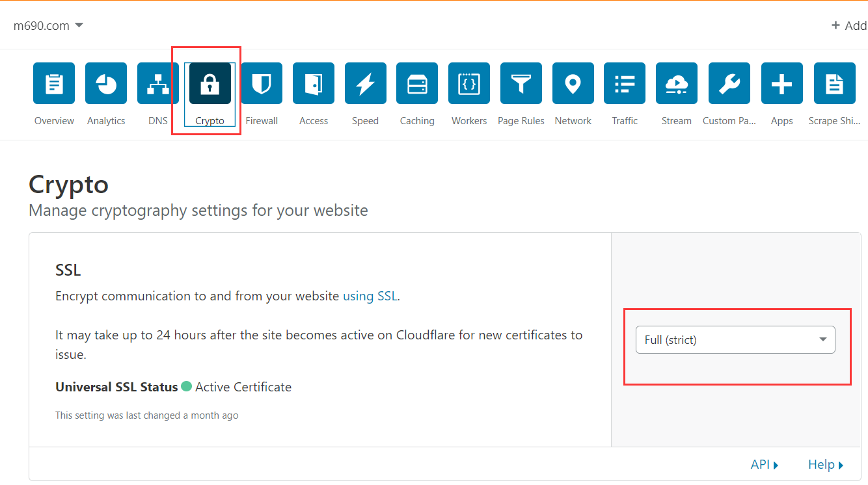The image size is (868, 485).
Task: Click 'Manage cryptography settings for your website' text
Action: point(198,211)
